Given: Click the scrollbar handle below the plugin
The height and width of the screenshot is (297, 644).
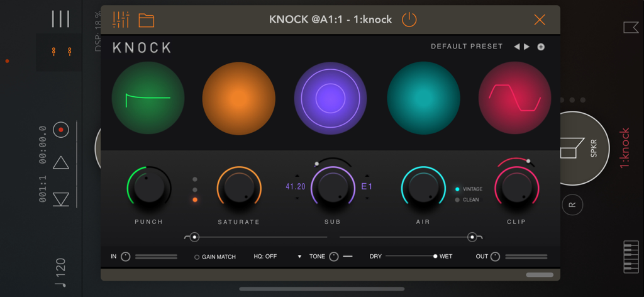Looking at the screenshot, I should [x=540, y=275].
